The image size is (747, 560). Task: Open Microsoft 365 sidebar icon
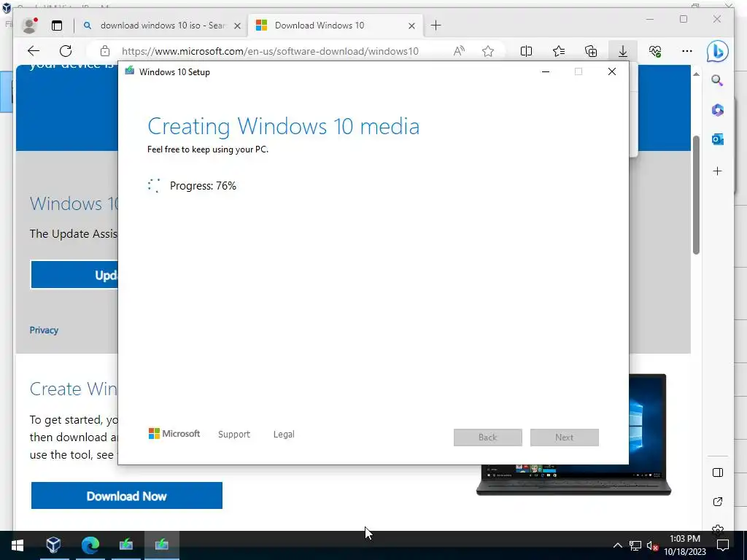coord(718,110)
